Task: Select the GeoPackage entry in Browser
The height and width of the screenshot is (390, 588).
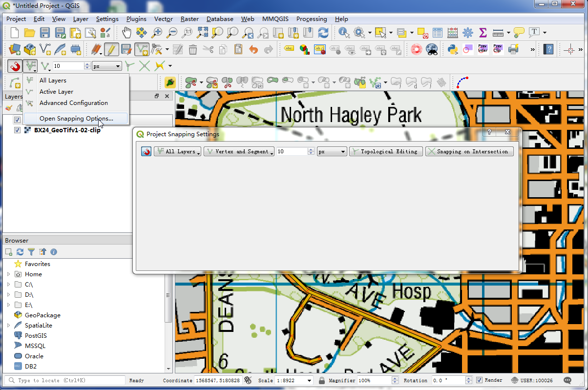Action: [x=42, y=315]
